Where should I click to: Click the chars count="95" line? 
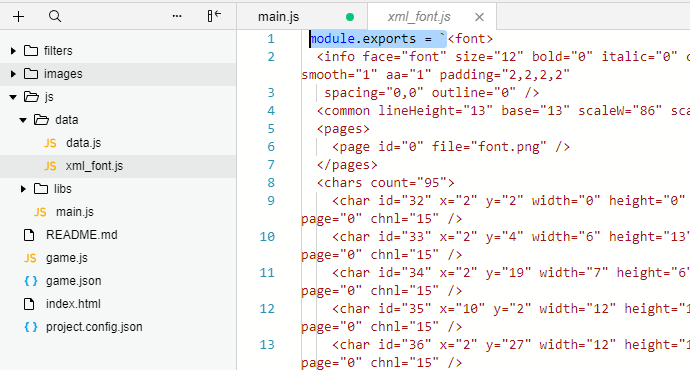pos(386,183)
